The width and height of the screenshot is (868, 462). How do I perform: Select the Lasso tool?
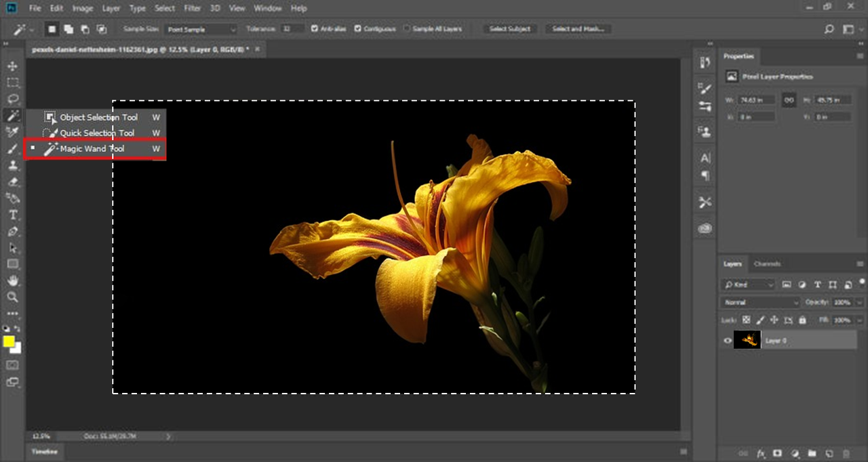click(x=12, y=99)
